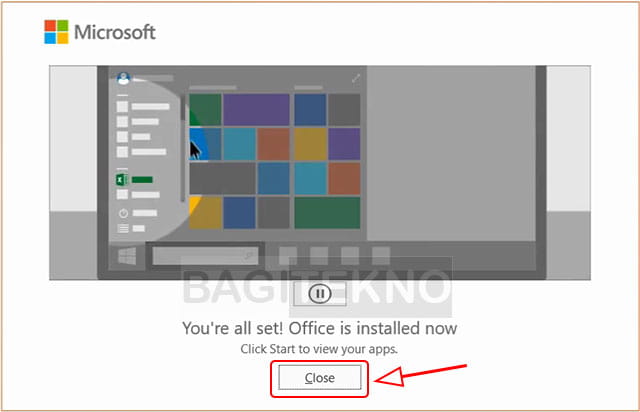Select the large green tile in the bottom row

coord(327,213)
